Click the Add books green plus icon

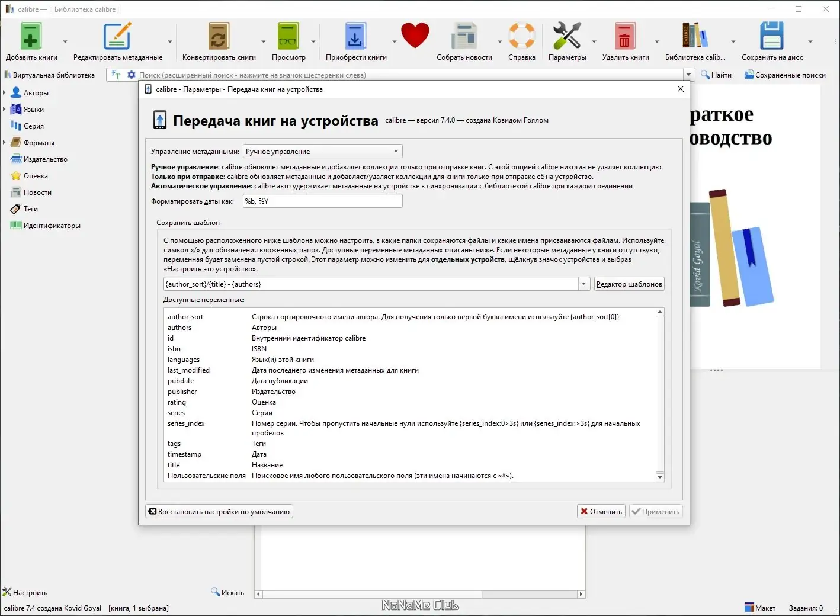pyautogui.click(x=31, y=36)
